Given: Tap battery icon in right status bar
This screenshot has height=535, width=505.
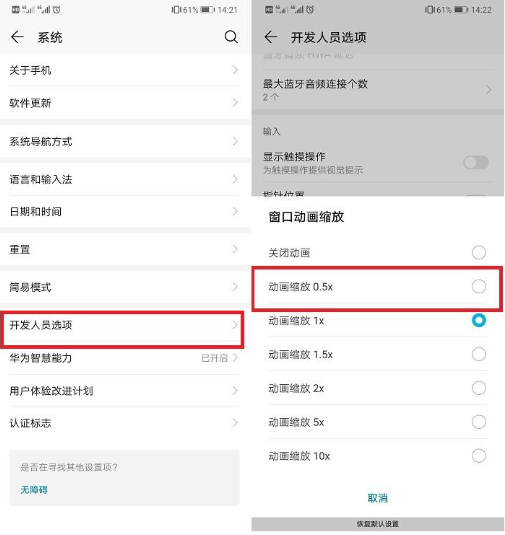Looking at the screenshot, I should tap(461, 10).
